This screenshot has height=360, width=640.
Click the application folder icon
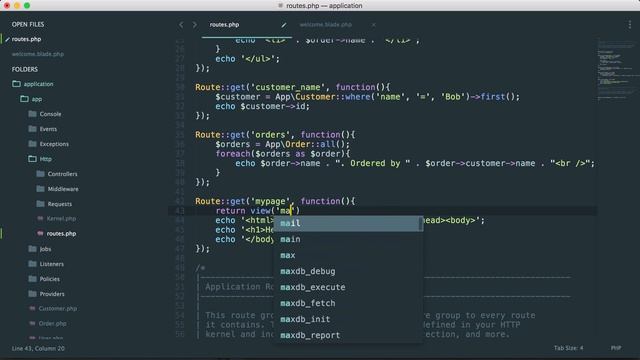[16, 84]
